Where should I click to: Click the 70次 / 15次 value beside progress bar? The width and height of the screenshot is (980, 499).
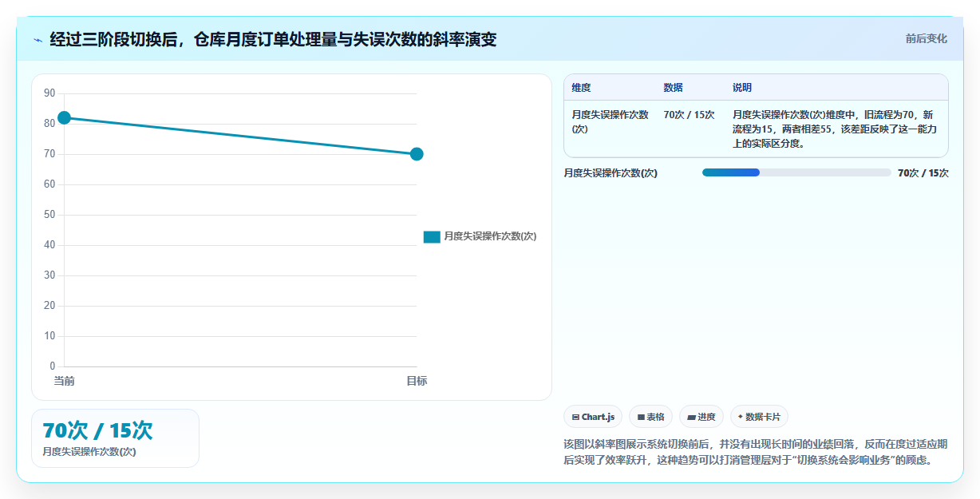923,173
